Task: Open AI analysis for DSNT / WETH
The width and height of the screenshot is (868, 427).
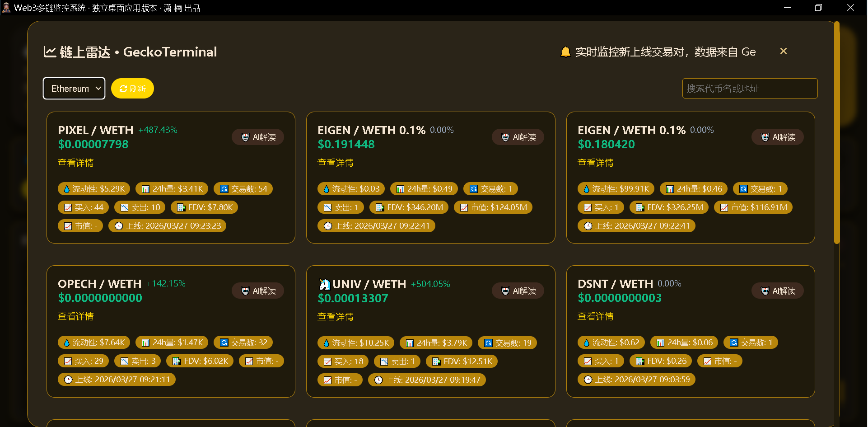Action: click(x=778, y=291)
